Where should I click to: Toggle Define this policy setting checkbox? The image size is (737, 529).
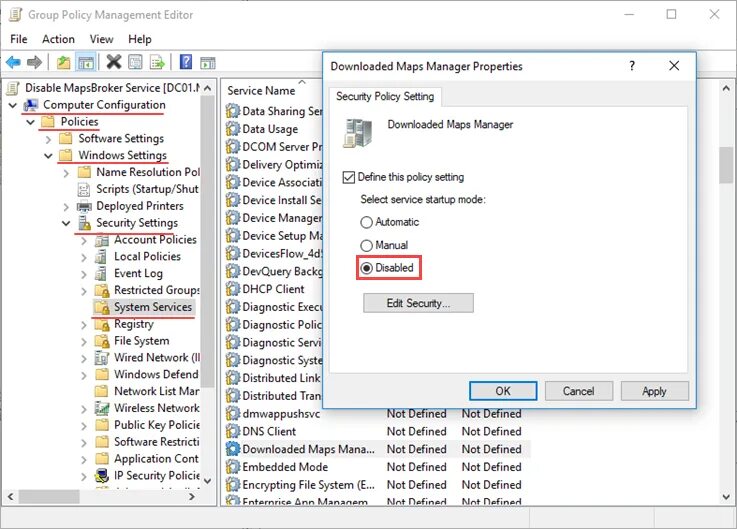pos(348,177)
